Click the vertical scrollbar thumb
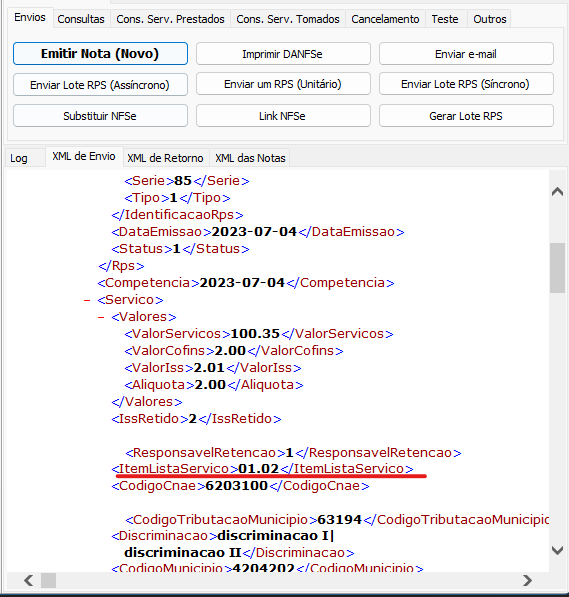 tap(557, 268)
